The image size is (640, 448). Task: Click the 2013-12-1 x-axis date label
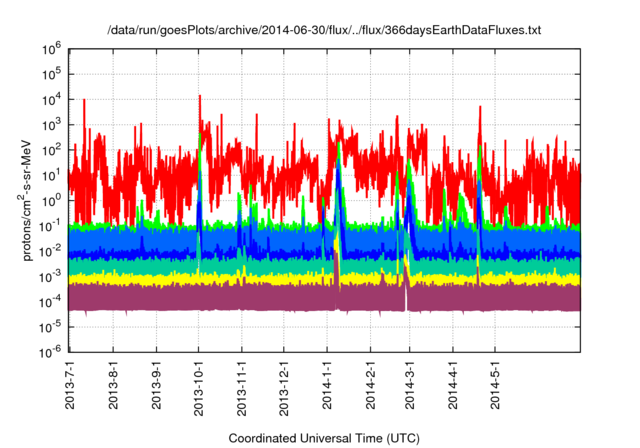tap(284, 388)
